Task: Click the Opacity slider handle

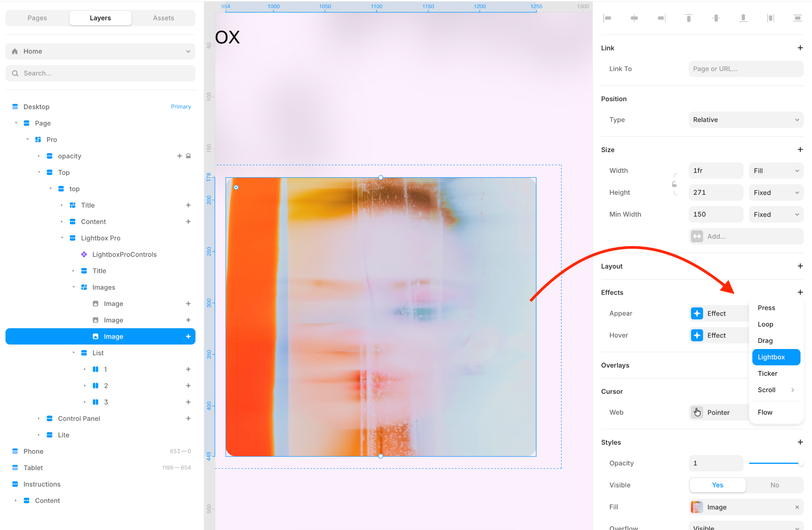Action: click(x=800, y=463)
